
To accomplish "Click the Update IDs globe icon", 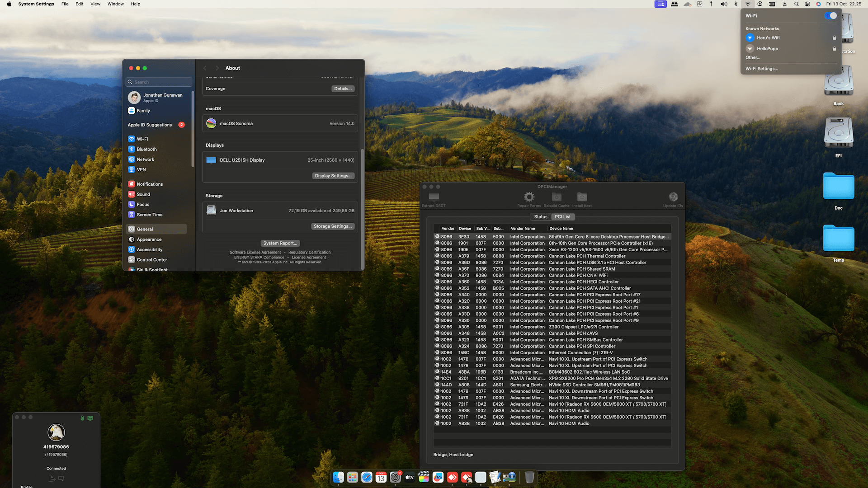I will point(673,197).
